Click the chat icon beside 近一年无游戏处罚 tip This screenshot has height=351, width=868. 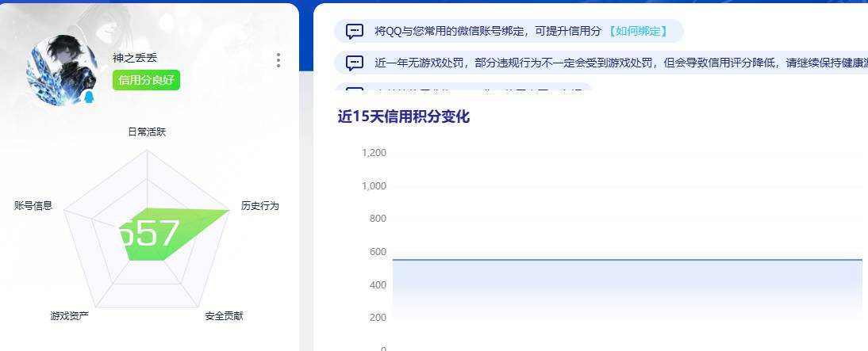point(355,63)
